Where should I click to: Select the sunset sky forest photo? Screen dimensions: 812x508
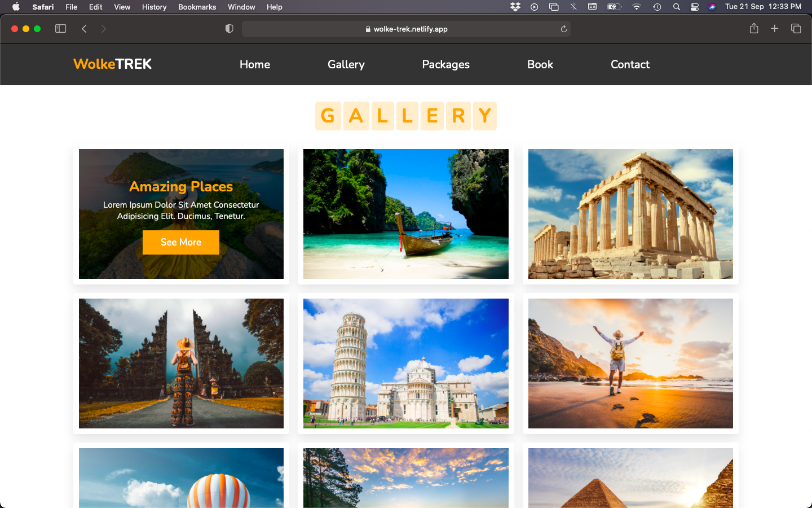click(x=406, y=478)
